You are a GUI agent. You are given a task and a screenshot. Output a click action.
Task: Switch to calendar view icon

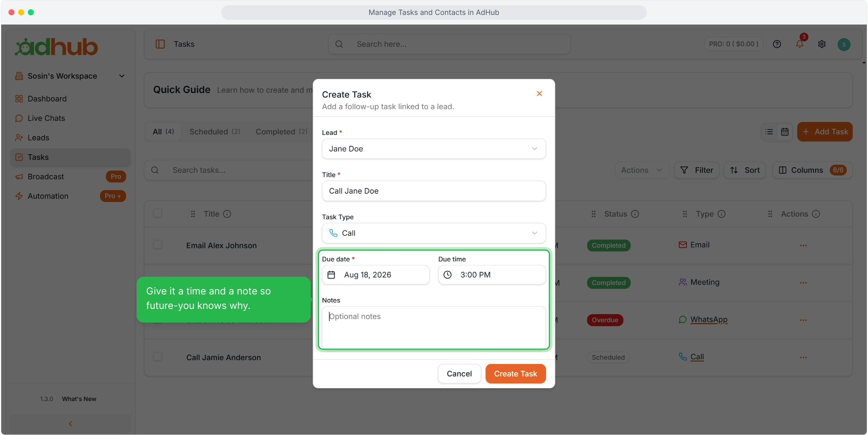785,132
